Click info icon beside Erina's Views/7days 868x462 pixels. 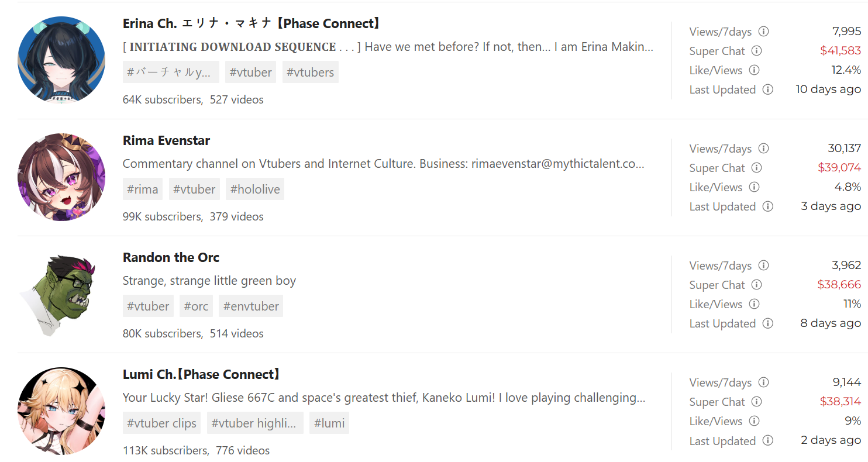764,32
